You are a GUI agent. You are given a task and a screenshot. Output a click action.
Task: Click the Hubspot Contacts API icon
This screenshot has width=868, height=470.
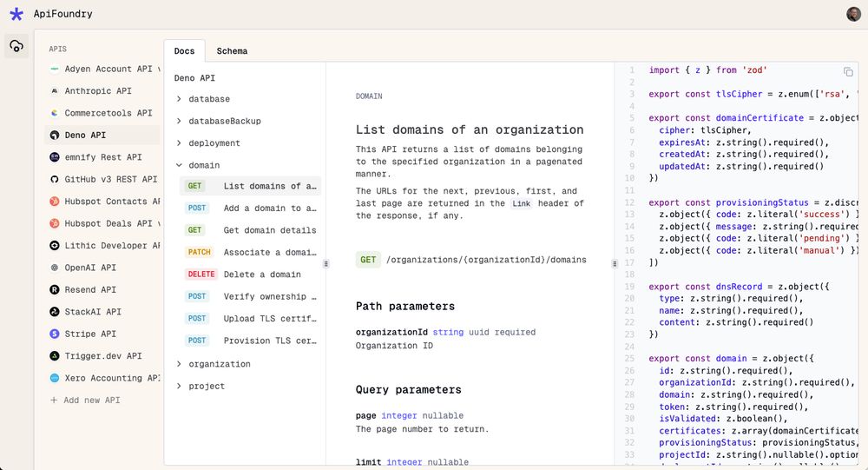pos(54,202)
